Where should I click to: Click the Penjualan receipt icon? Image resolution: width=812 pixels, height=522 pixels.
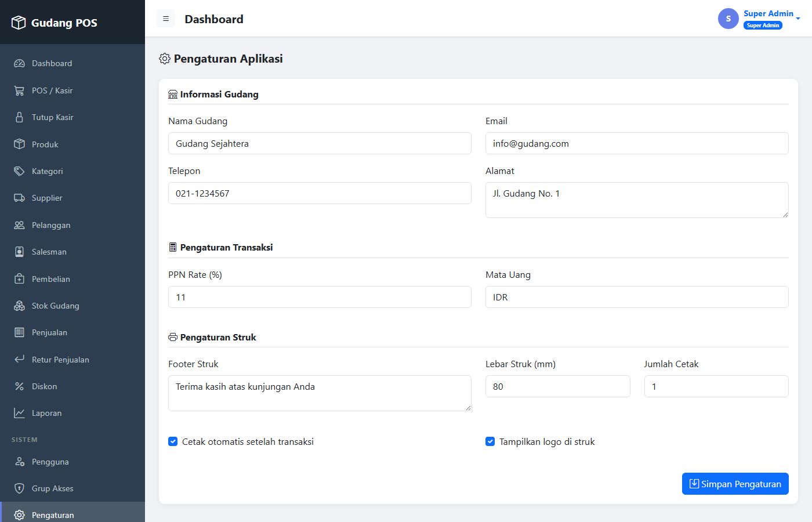pyautogui.click(x=19, y=332)
